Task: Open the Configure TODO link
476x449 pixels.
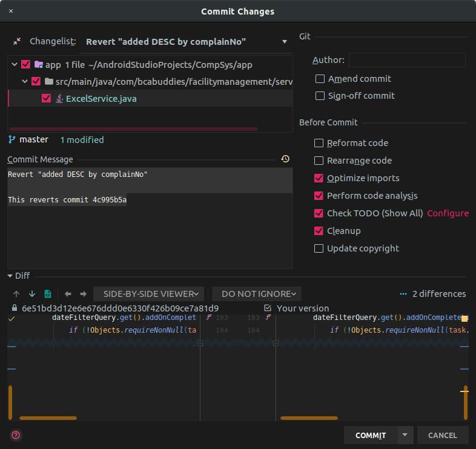Action: (x=448, y=213)
